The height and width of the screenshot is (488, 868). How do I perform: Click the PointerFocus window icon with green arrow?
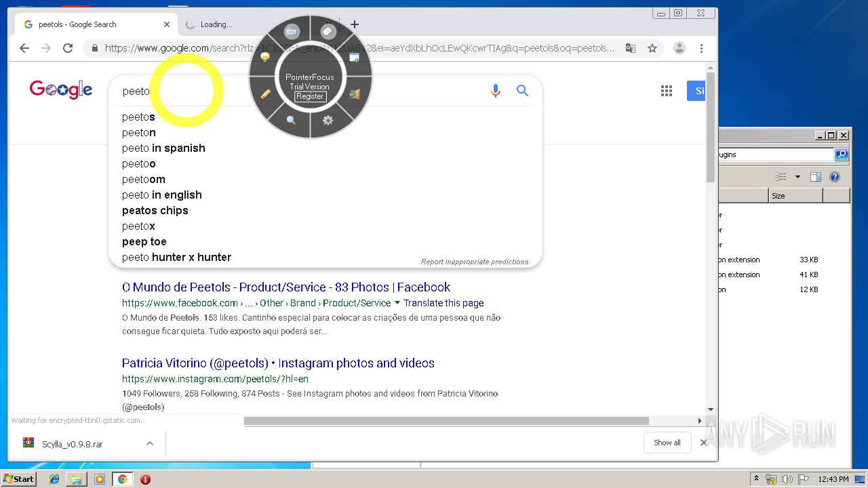[354, 58]
